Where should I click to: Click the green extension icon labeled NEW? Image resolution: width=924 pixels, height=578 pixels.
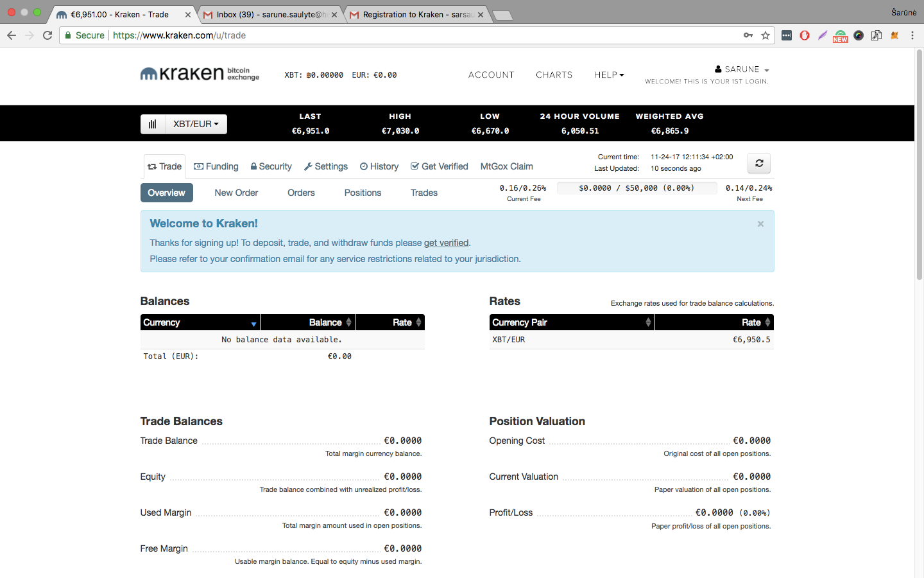tap(841, 36)
